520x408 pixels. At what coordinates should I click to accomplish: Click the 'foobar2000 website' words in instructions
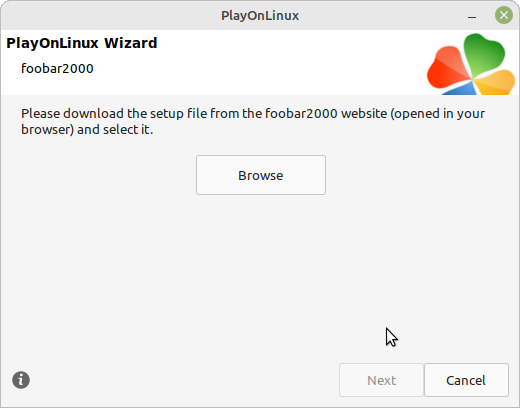click(326, 114)
